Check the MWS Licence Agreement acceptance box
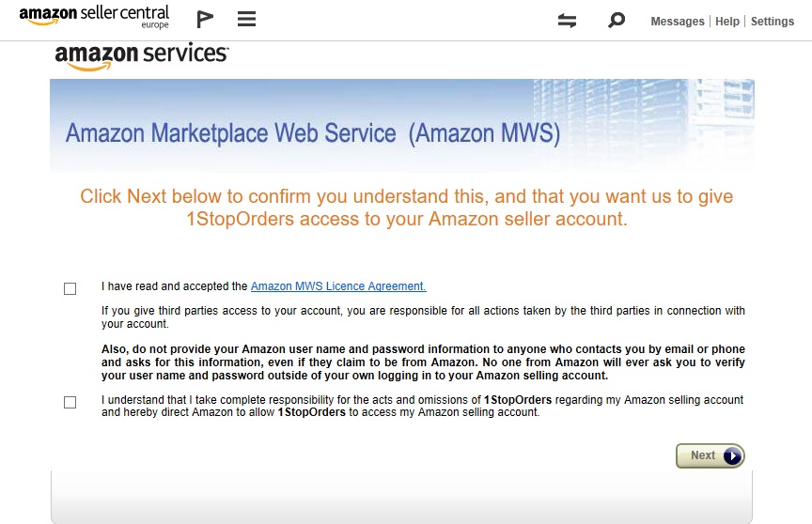This screenshot has height=524, width=812. click(x=70, y=288)
